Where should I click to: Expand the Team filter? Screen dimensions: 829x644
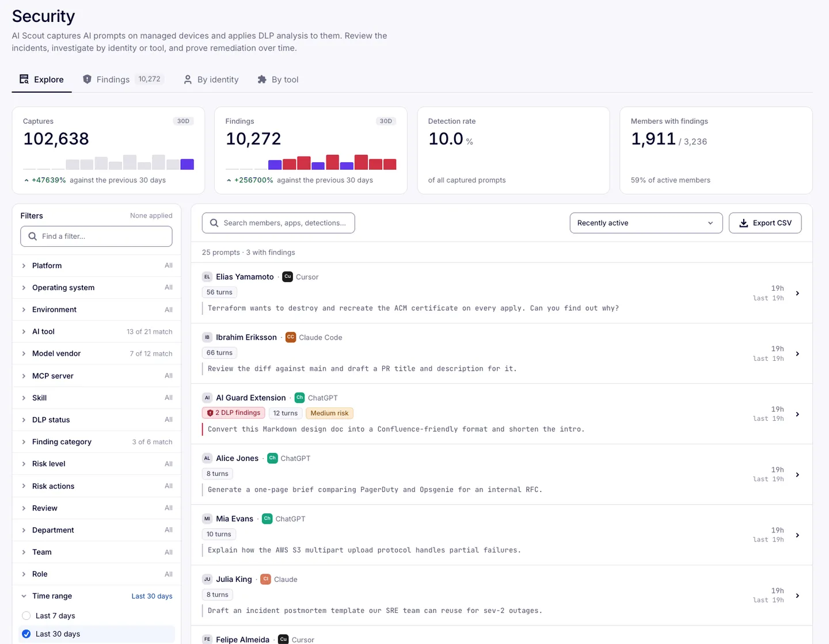point(97,552)
